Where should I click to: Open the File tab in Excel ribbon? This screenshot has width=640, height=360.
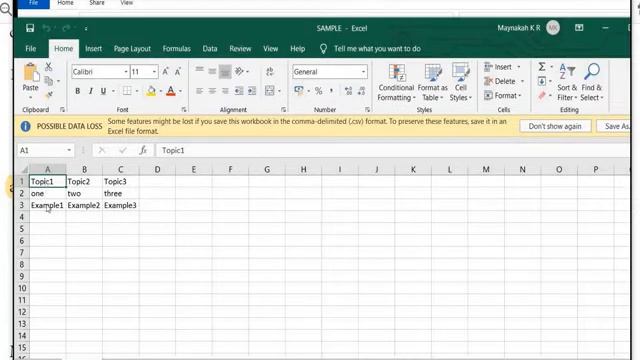click(31, 49)
